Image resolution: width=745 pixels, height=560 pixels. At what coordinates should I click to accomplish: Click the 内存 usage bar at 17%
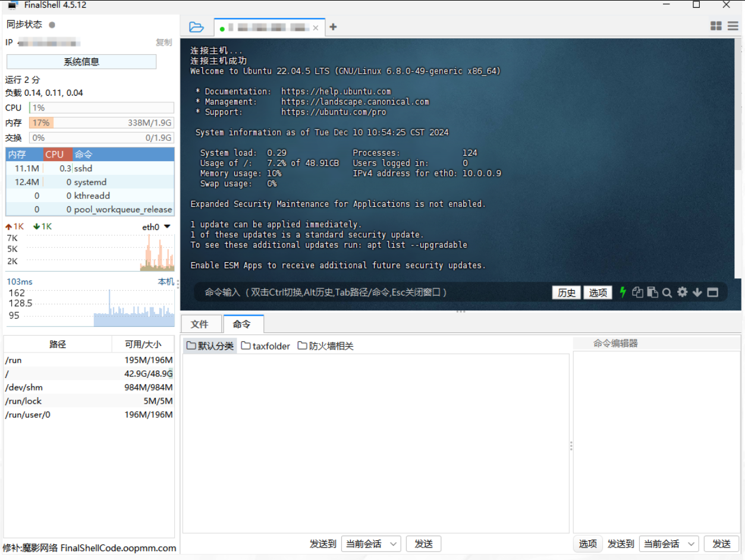pos(101,122)
